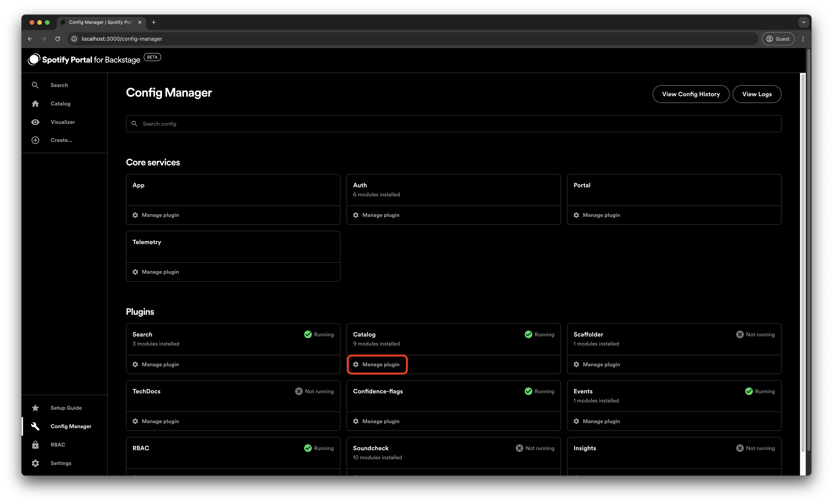The width and height of the screenshot is (833, 504).
Task: Click the gear icon on Confidence-flags card
Action: [356, 421]
